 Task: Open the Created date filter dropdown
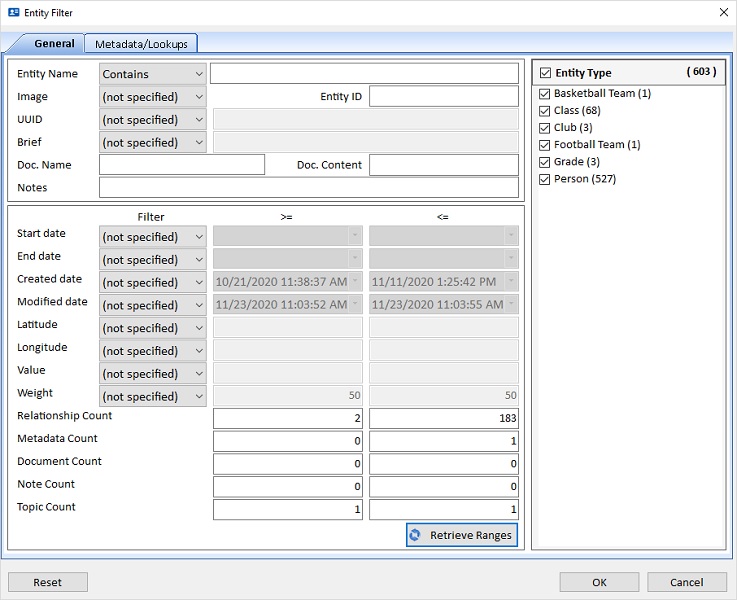pyautogui.click(x=153, y=282)
